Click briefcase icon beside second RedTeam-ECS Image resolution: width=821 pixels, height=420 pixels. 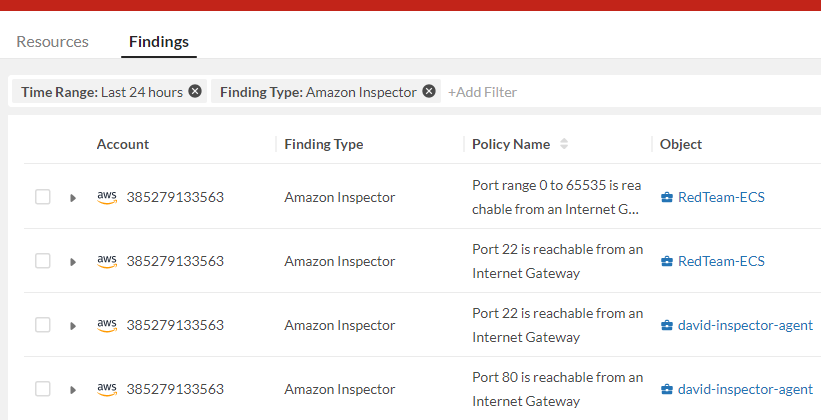[667, 261]
